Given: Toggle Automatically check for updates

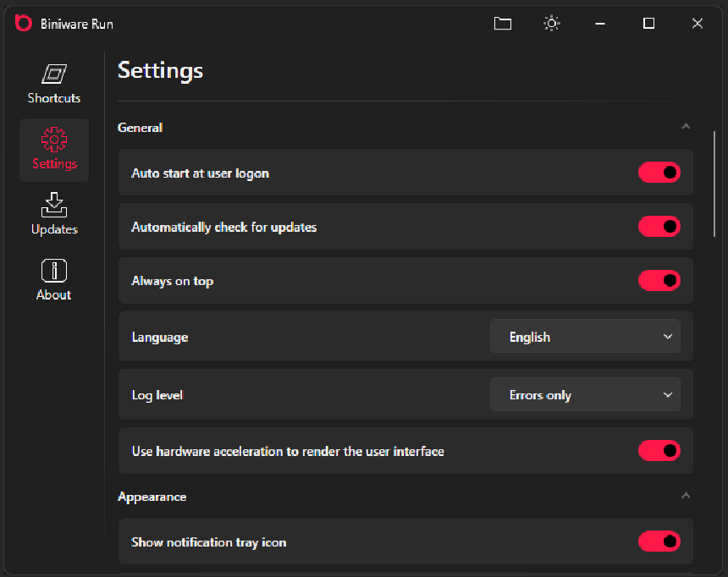Looking at the screenshot, I should pos(659,227).
